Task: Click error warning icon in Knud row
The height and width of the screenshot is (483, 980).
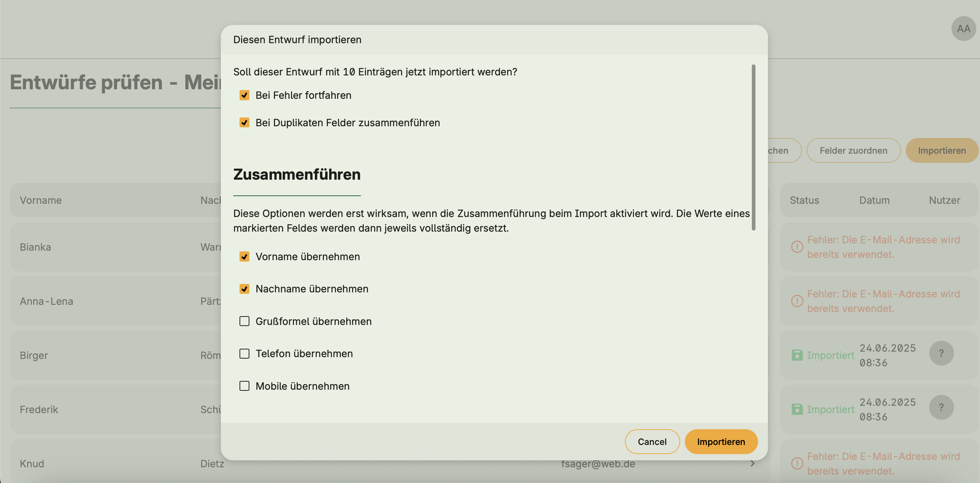Action: pyautogui.click(x=797, y=463)
